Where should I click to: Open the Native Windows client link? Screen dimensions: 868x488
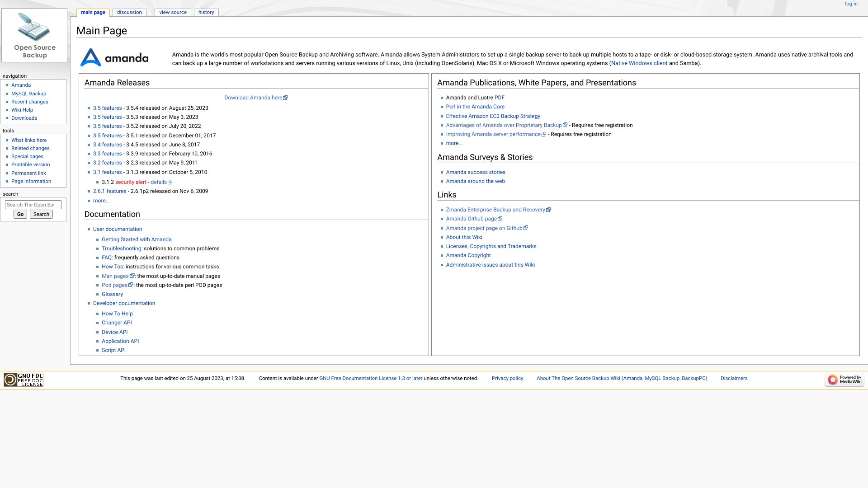pyautogui.click(x=639, y=64)
